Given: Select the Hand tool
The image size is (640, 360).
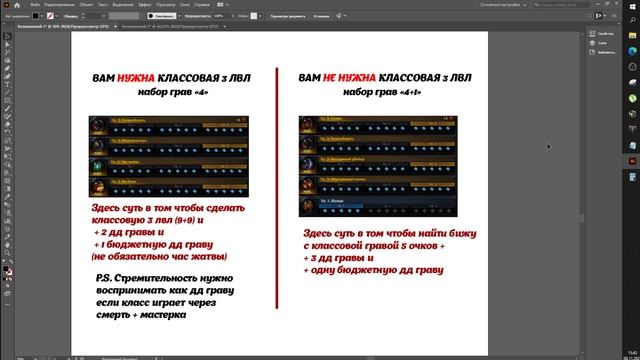Looking at the screenshot, I should pyautogui.click(x=7, y=245).
